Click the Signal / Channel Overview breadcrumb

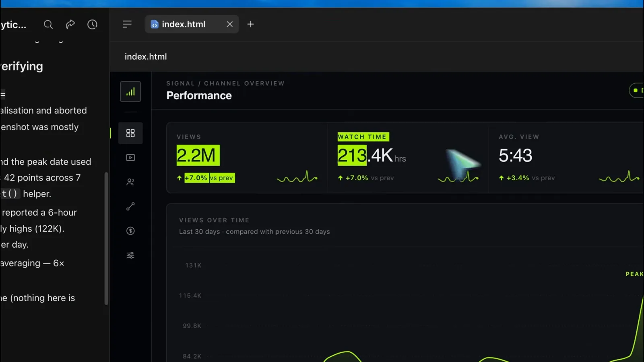click(225, 83)
